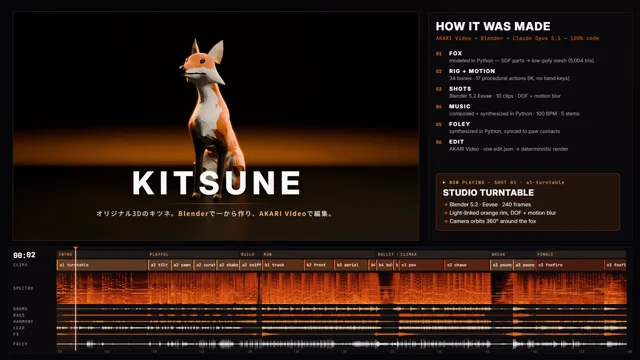
Task: Click the 'HOW IT WAS MADE' heading
Action: 493,26
